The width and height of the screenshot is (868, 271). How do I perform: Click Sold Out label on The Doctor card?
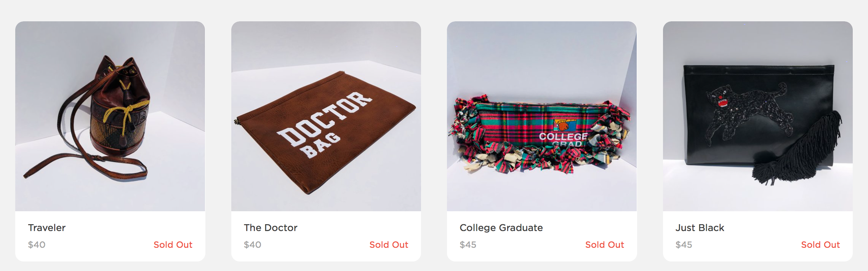pyautogui.click(x=389, y=245)
